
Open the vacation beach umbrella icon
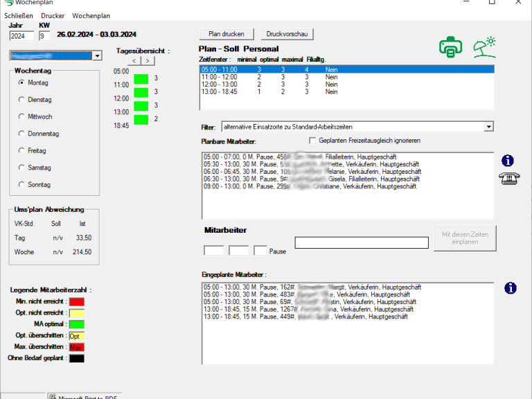(x=484, y=47)
